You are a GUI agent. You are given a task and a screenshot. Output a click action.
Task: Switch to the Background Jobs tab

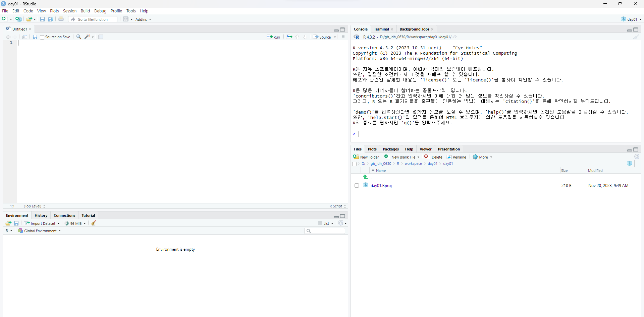pos(414,29)
